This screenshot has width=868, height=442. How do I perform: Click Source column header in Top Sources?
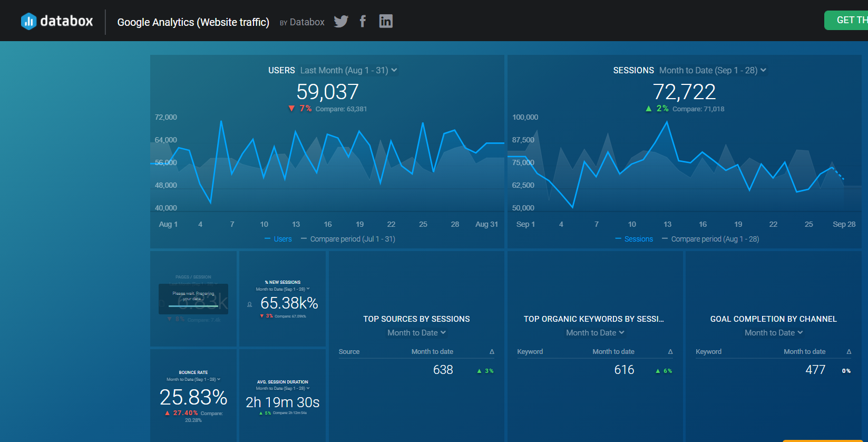click(x=349, y=352)
